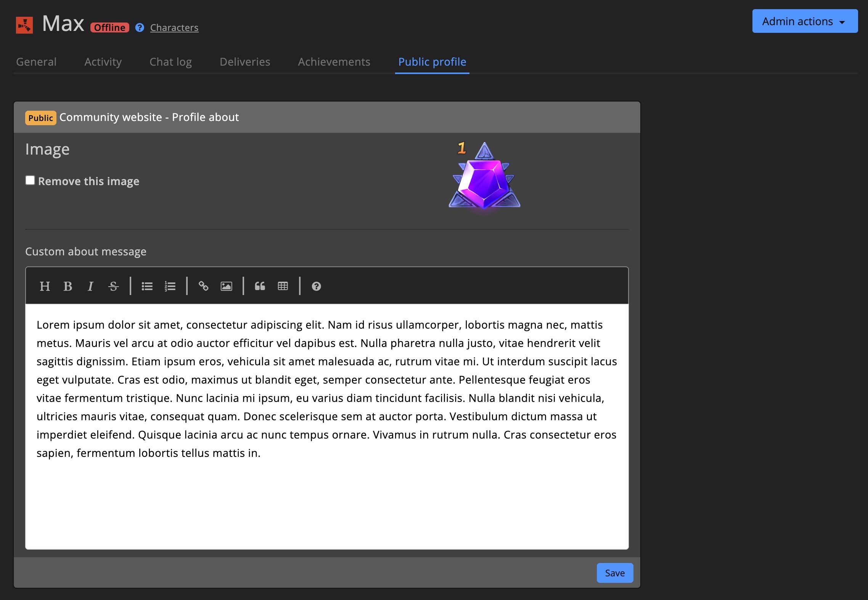The image size is (868, 600).
Task: Enable the Remove this image checkbox
Action: [30, 180]
